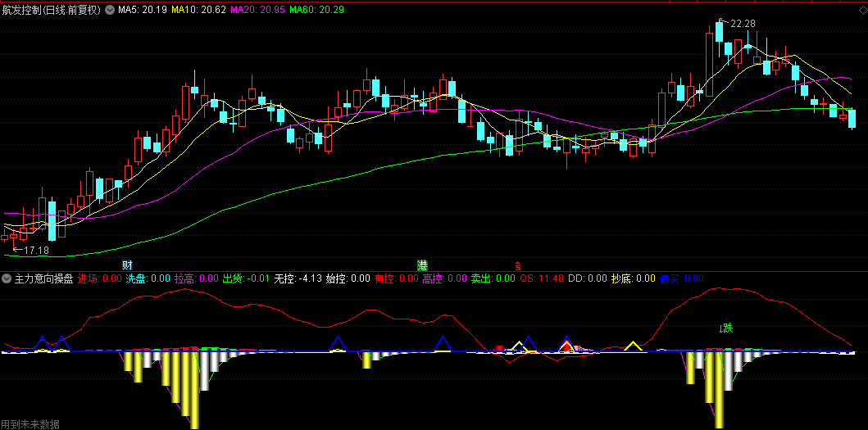Open dropdown arrow beside 主力意向操盘 indicator
This screenshot has width=868, height=430.
coord(7,278)
